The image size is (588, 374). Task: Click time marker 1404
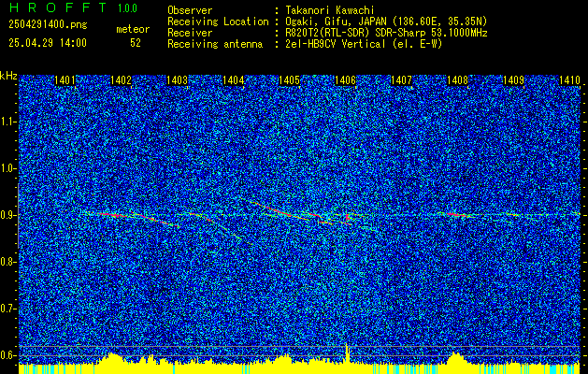click(234, 79)
